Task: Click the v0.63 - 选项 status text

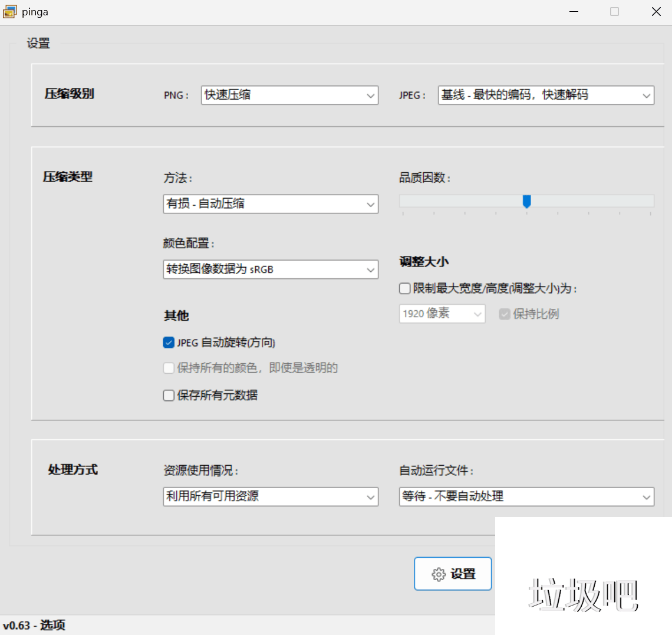Action: click(x=34, y=625)
